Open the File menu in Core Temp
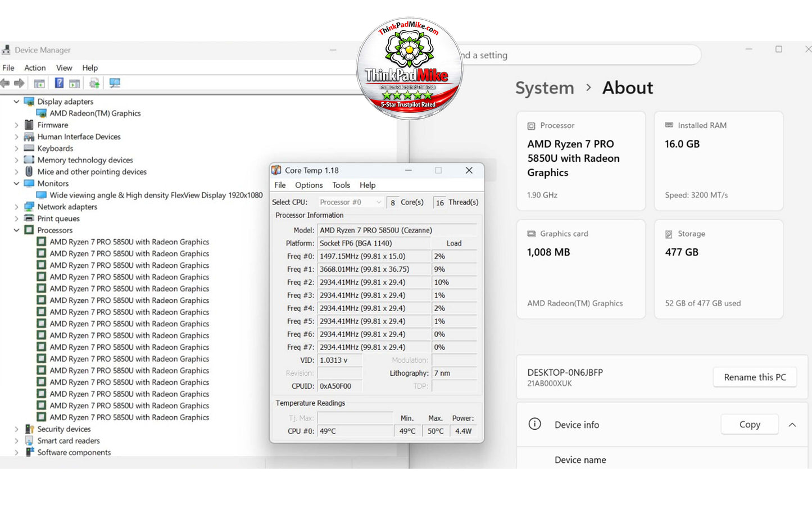The height and width of the screenshot is (510, 812). (x=280, y=185)
